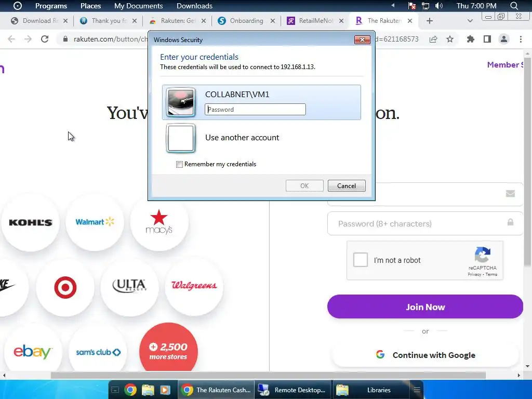Go back in browser history
This screenshot has height=399, width=532.
click(11, 39)
